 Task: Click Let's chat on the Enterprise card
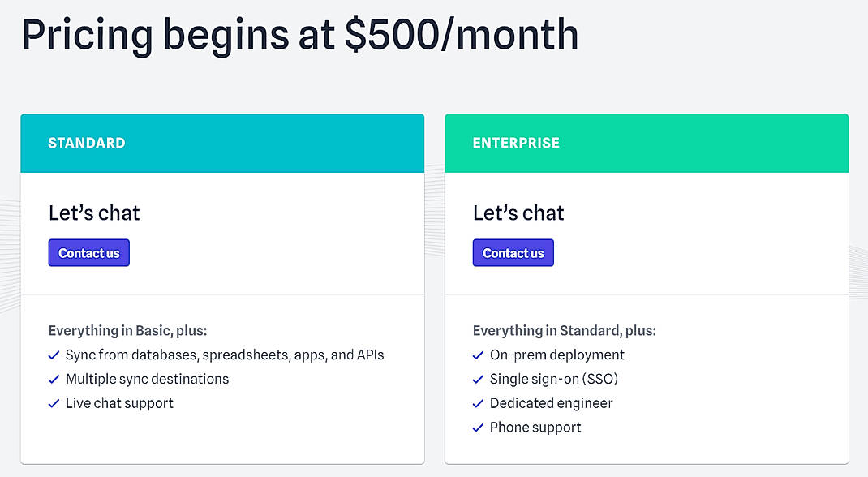[x=518, y=213]
